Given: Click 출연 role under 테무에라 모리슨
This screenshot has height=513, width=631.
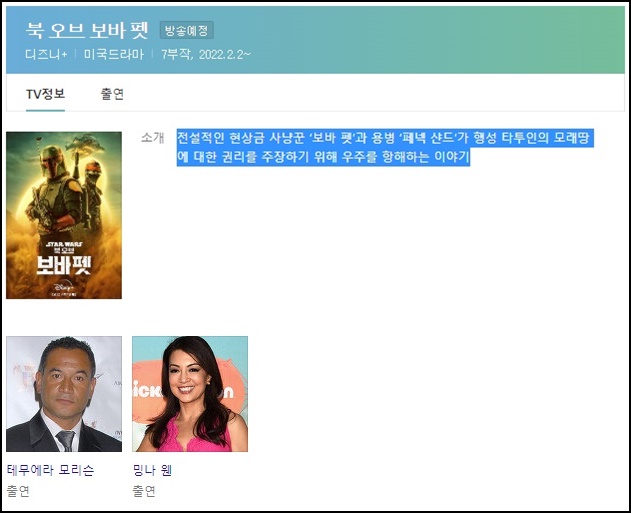Looking at the screenshot, I should coord(18,491).
